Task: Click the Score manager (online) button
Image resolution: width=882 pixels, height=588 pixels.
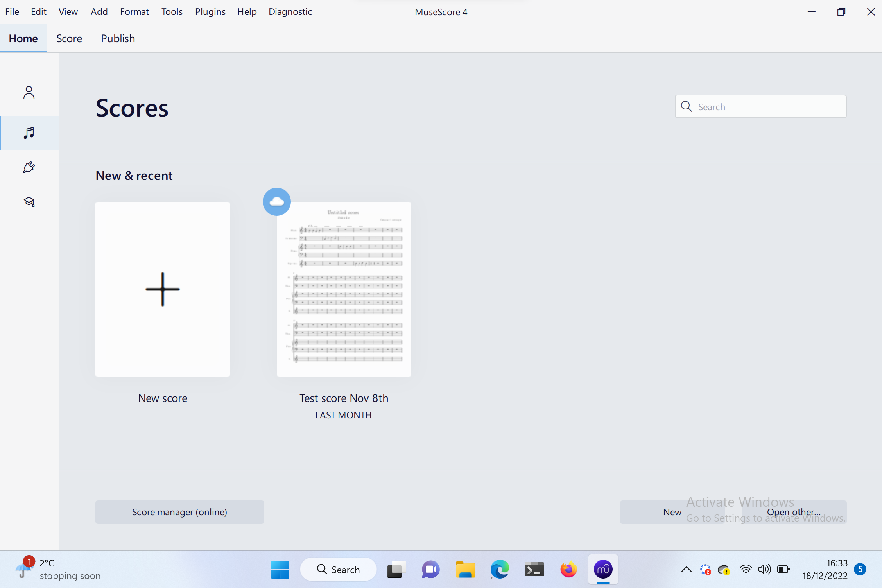Action: [179, 512]
